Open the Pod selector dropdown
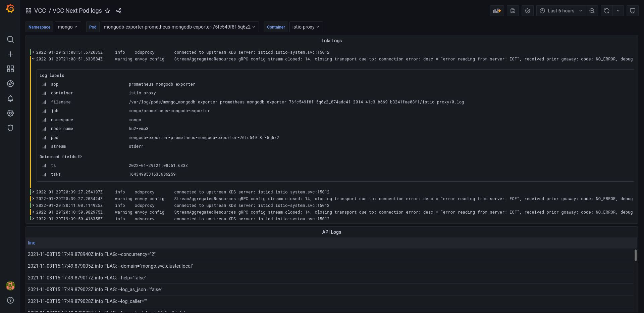644x313 pixels. pyautogui.click(x=179, y=27)
